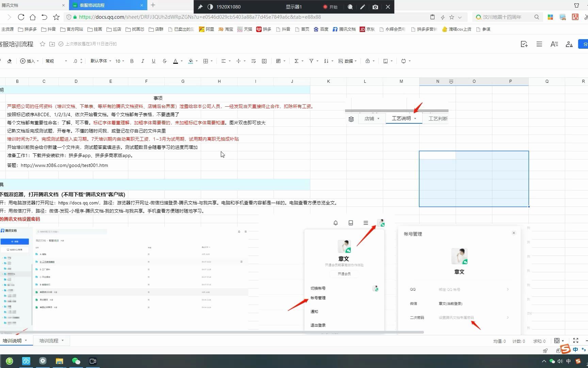The width and height of the screenshot is (588, 368).
Task: Go to the browser home page
Action: 33,17
